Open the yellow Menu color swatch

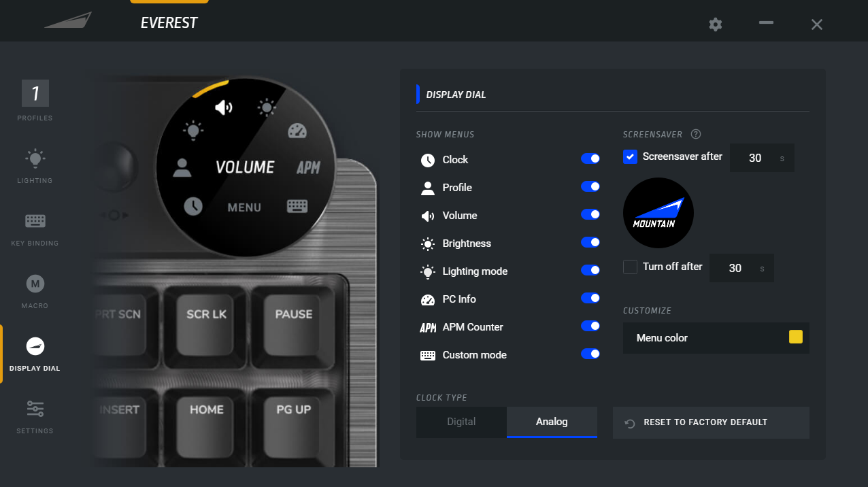pos(795,337)
